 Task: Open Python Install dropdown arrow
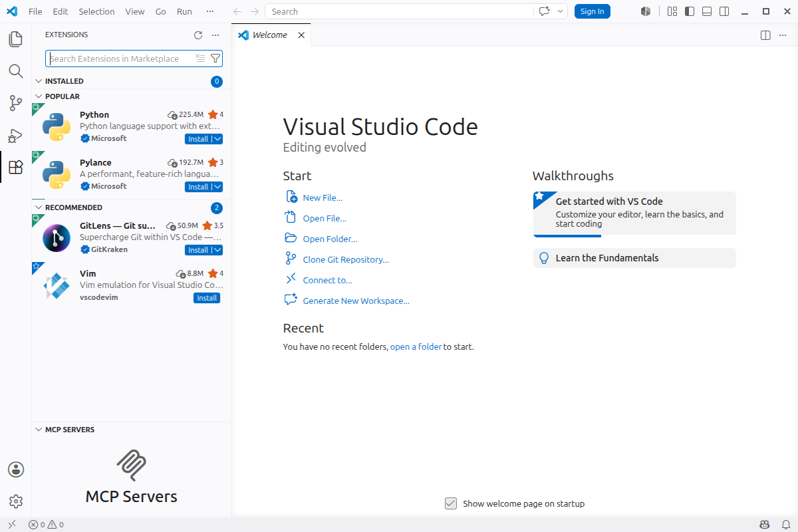point(217,139)
